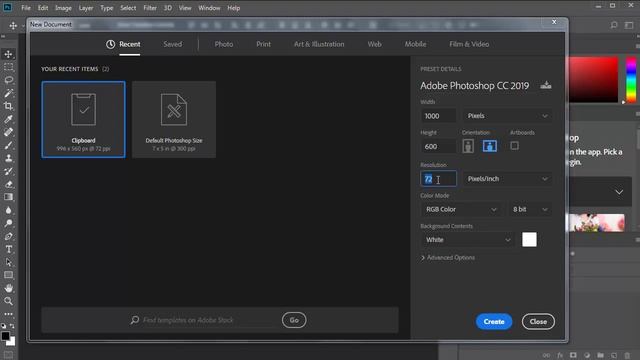
Task: Select the Horizontal Type tool
Action: tap(8, 249)
